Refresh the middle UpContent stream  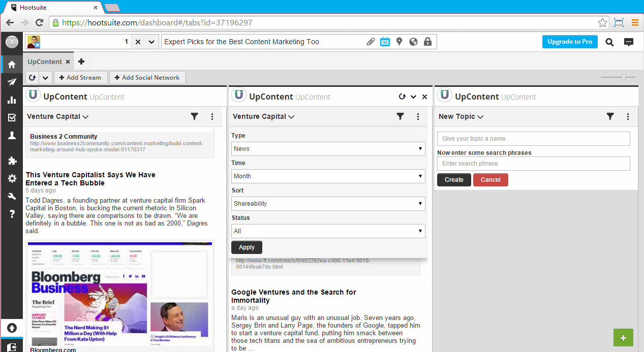[402, 97]
